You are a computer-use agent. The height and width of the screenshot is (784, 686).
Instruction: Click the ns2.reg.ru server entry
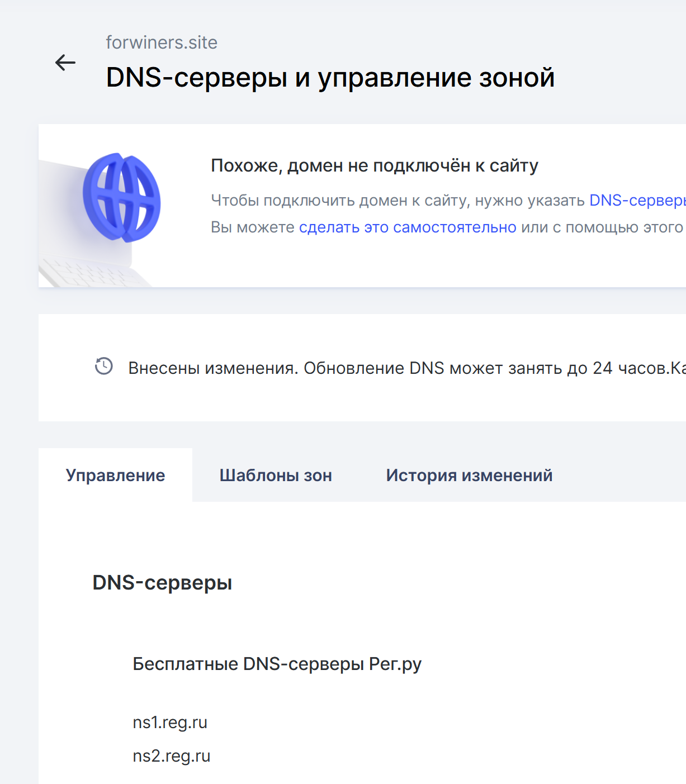(172, 756)
